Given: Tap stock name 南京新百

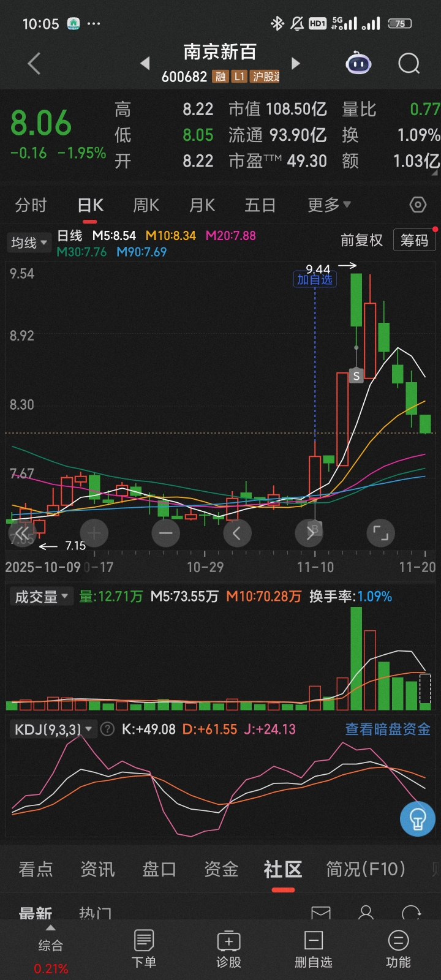Looking at the screenshot, I should [220, 52].
